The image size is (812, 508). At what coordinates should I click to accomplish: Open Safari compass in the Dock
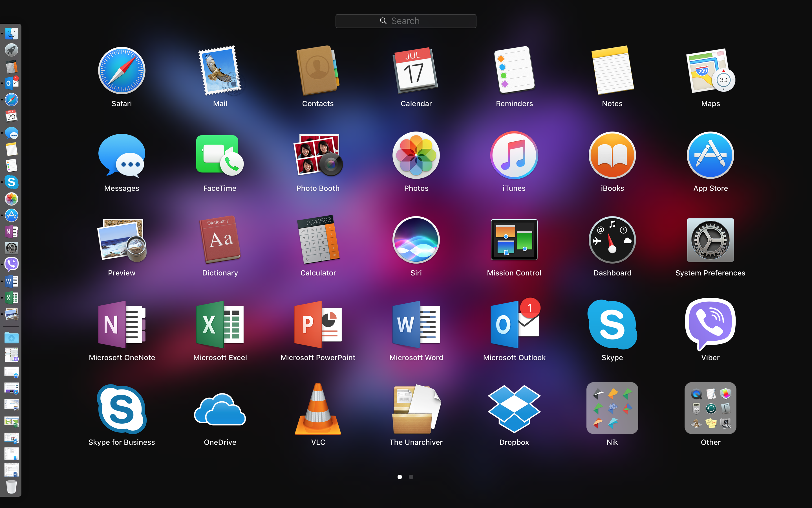coord(11,99)
